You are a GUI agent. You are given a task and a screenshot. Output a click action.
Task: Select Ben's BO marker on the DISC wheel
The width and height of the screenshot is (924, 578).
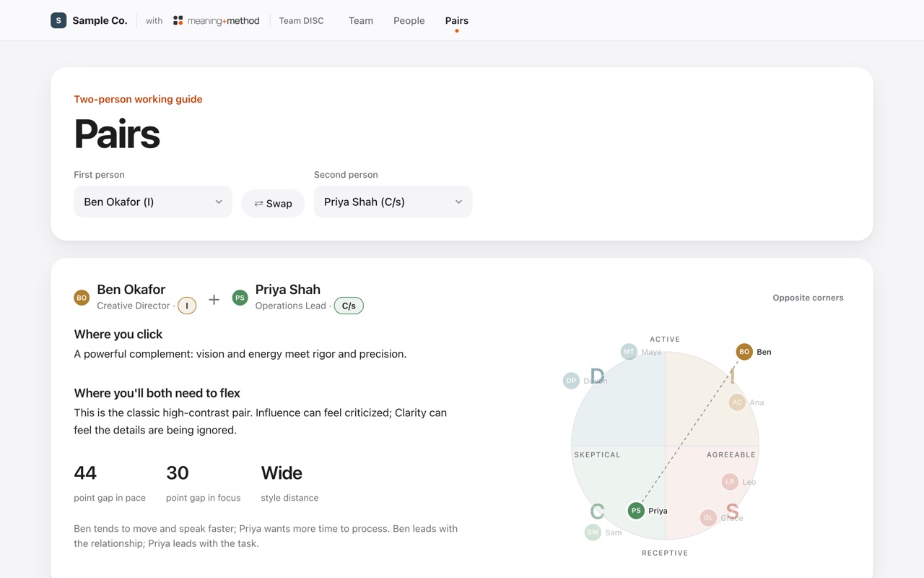744,352
